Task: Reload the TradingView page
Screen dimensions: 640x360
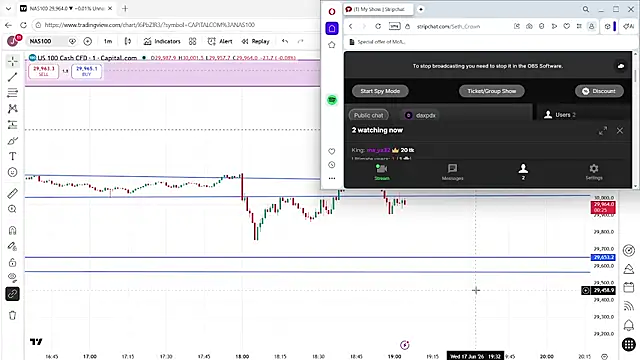Action: [x=23, y=25]
